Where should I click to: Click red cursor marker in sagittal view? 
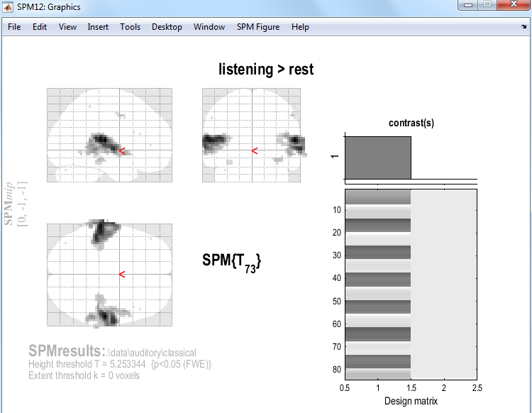tap(122, 150)
